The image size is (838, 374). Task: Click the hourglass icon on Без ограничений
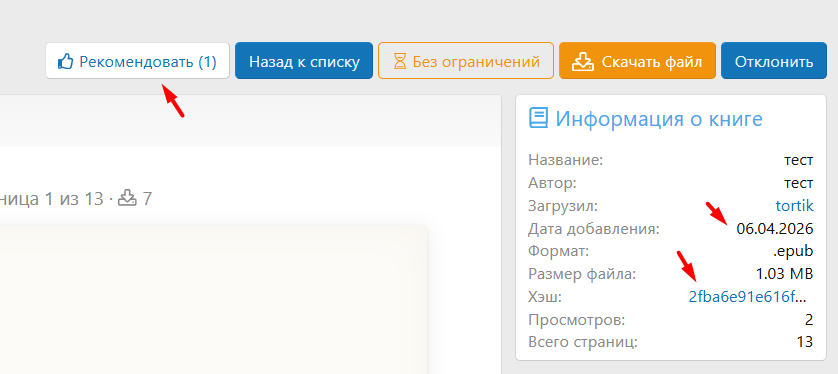(x=399, y=61)
